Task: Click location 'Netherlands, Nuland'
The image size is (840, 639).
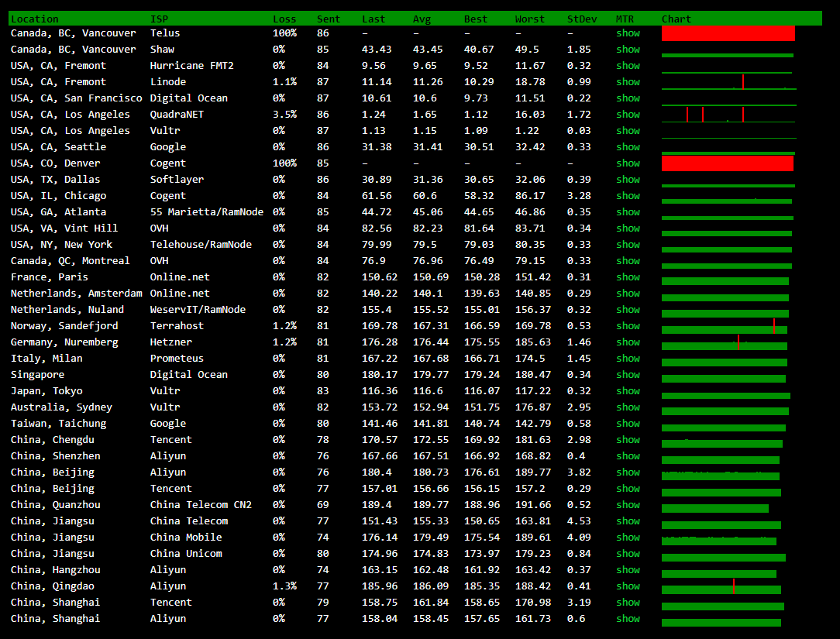Action: [67, 310]
